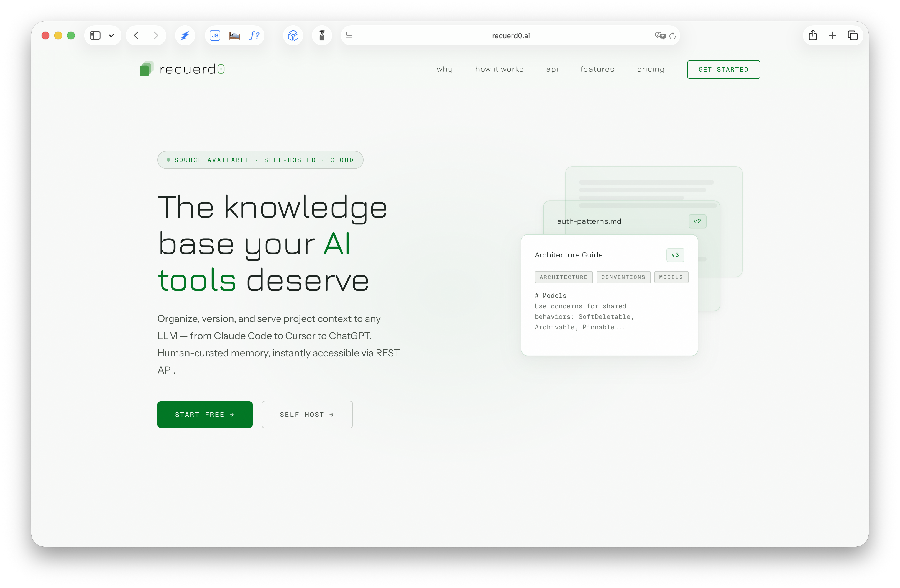Open the spray bottle cleaner extension

[x=322, y=35]
